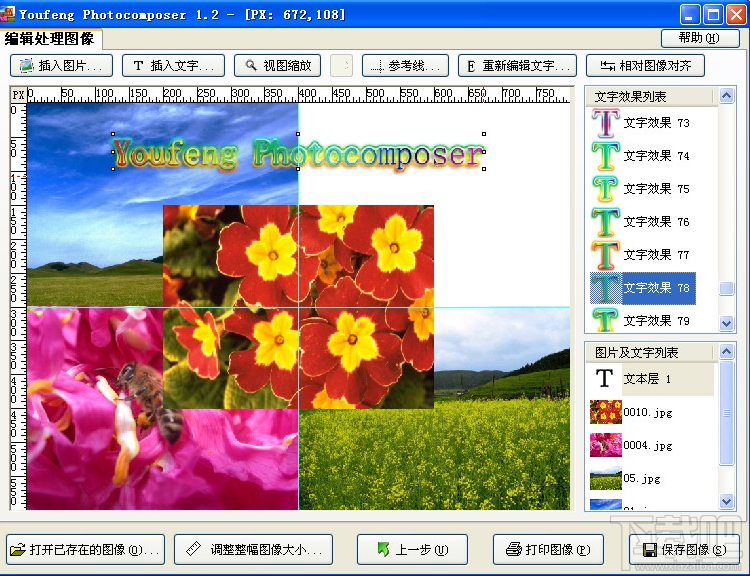
Task: Switch to the 编辑处理图像 tab
Action: pyautogui.click(x=50, y=39)
